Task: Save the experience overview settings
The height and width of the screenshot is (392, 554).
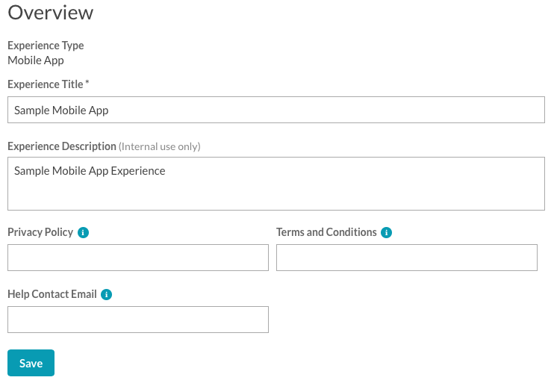Action: click(x=31, y=363)
